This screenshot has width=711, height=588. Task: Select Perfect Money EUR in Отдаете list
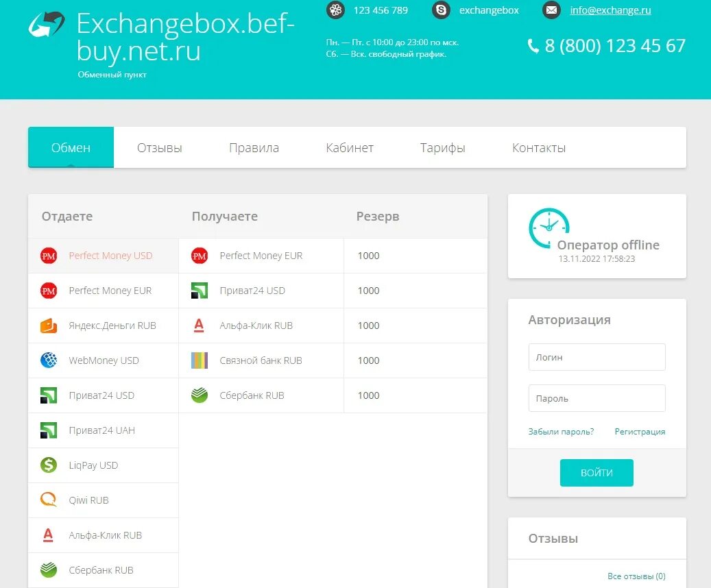click(x=104, y=291)
